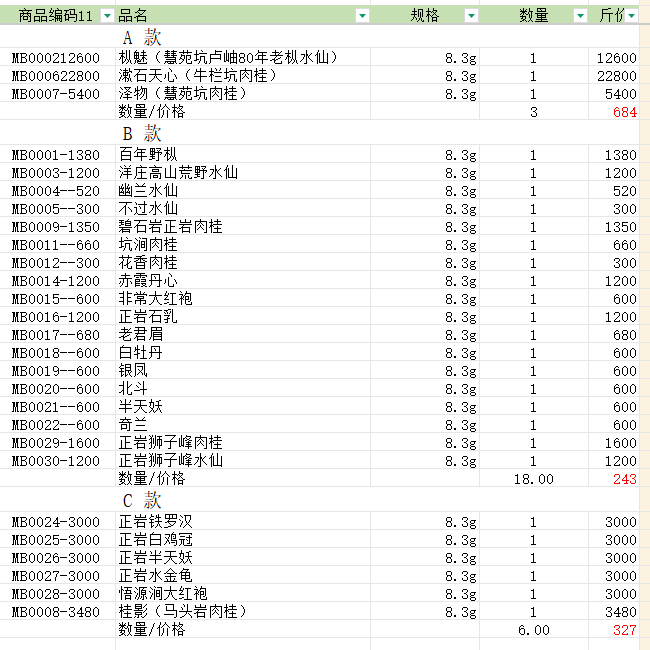The width and height of the screenshot is (650, 650).
Task: Select the 正岩石乳 cell
Action: [243, 317]
